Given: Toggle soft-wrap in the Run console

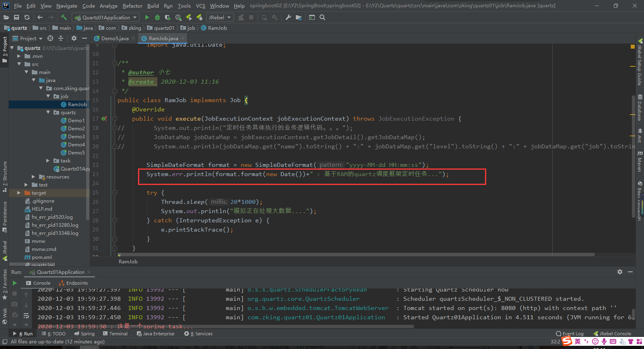Looking at the screenshot, I should [26, 316].
